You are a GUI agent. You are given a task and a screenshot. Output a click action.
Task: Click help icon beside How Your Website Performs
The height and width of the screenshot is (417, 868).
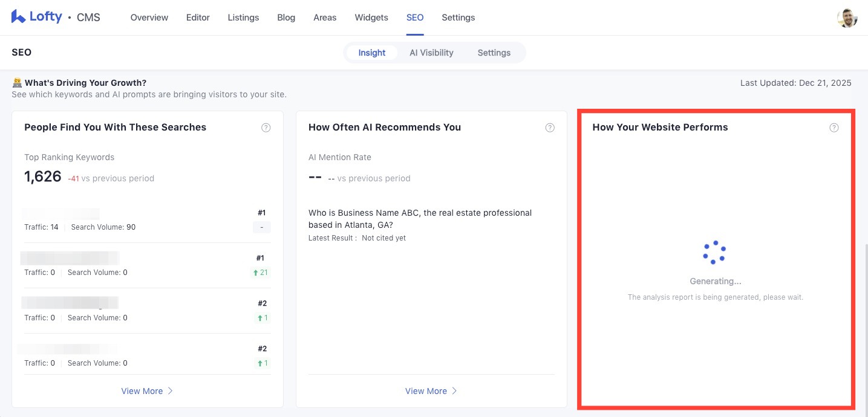[834, 128]
